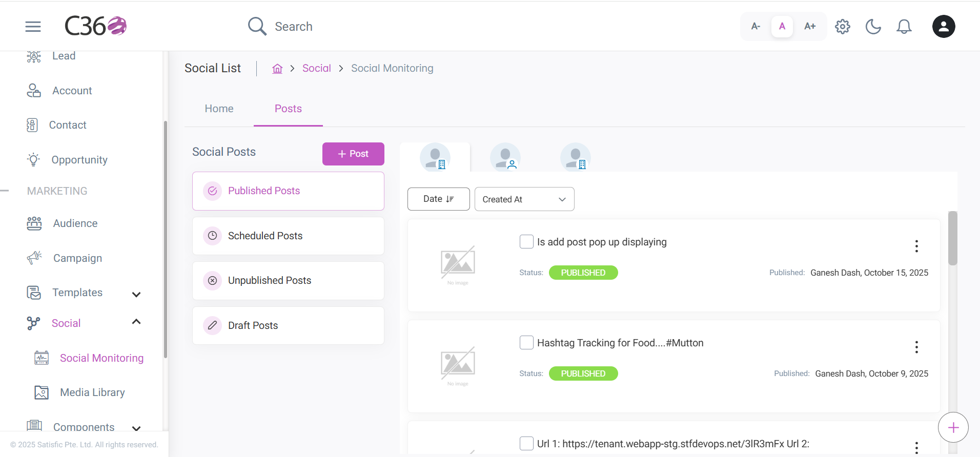980x457 pixels.
Task: Click the Social Monitoring icon
Action: click(42, 358)
